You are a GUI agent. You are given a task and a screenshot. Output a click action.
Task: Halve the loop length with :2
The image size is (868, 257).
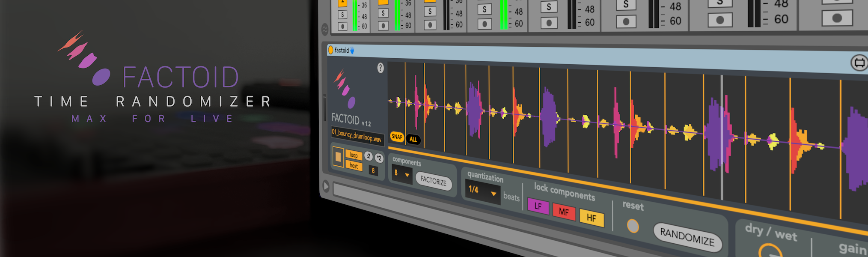[x=369, y=156]
